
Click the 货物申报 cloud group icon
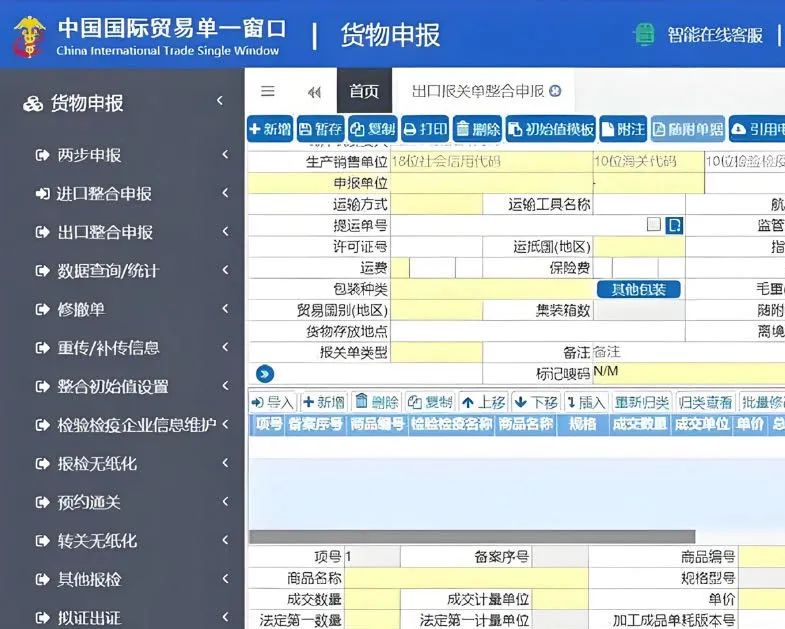[x=33, y=104]
